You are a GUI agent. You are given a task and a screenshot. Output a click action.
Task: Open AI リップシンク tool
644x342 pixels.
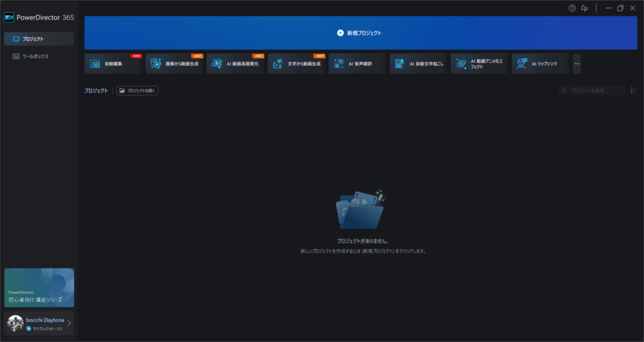point(540,63)
